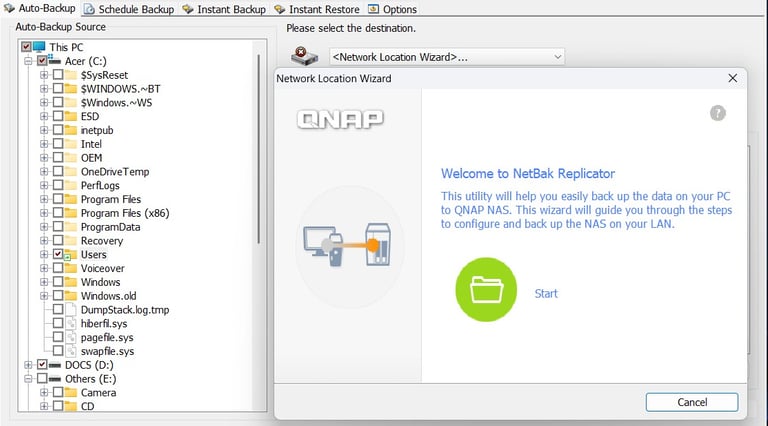Click the network drive destination icon
Viewport: 768px width, 426px height.
click(304, 56)
